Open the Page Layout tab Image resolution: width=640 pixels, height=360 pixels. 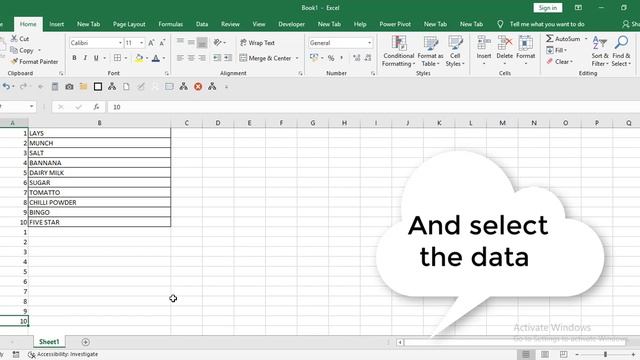tap(129, 24)
